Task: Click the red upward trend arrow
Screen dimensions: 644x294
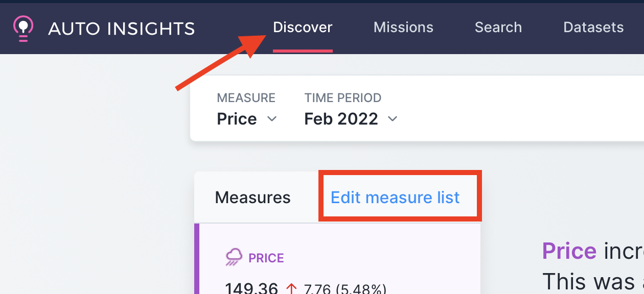Action: pos(291,289)
